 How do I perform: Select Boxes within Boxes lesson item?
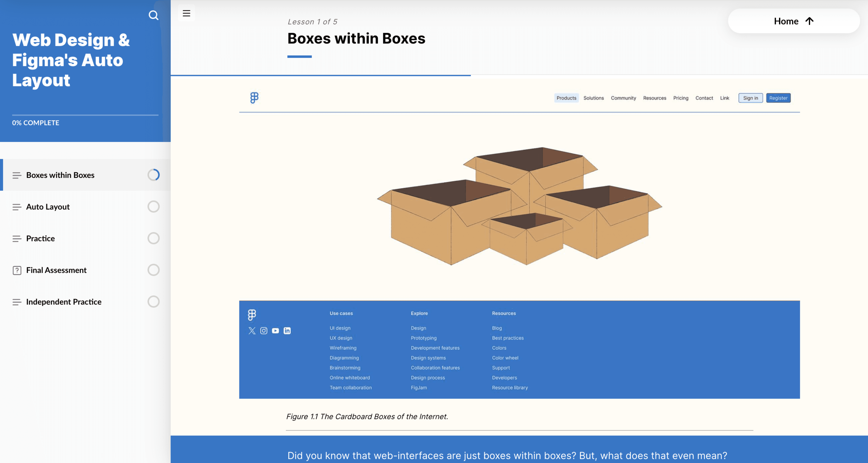tap(60, 175)
